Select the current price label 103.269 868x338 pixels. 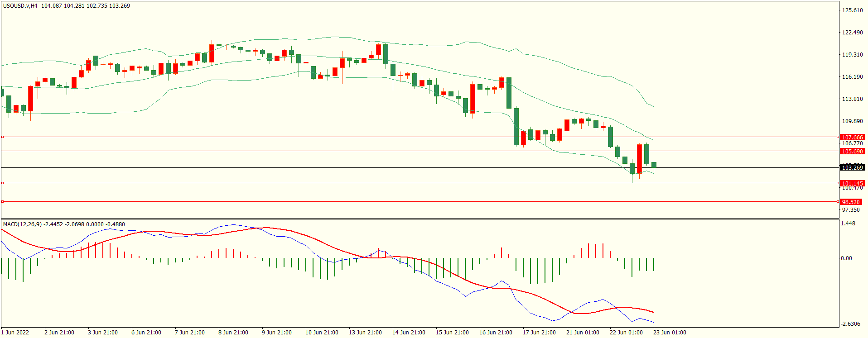[852, 167]
